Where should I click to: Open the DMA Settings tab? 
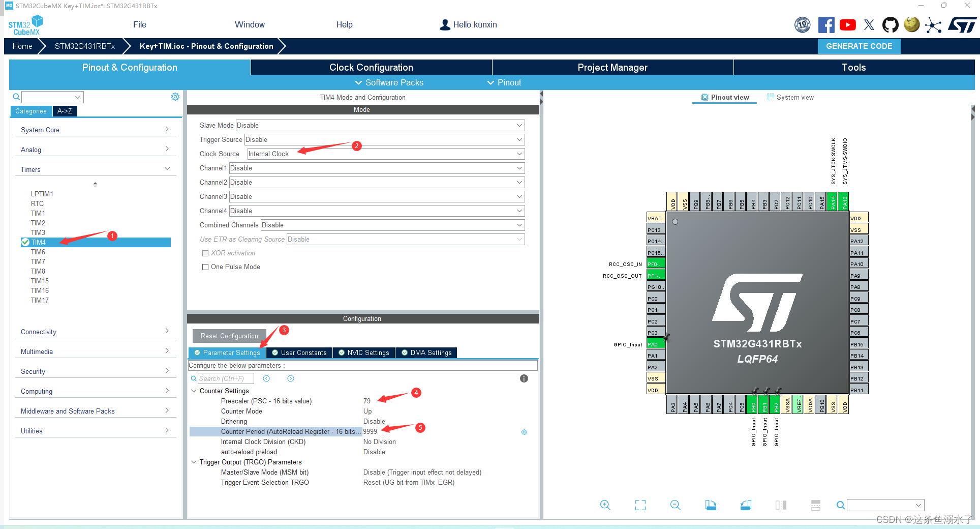click(426, 352)
